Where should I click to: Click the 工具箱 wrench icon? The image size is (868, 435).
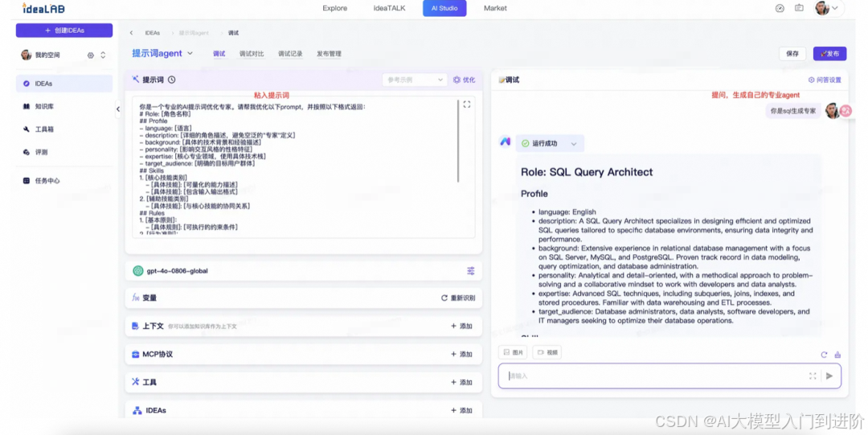[26, 129]
